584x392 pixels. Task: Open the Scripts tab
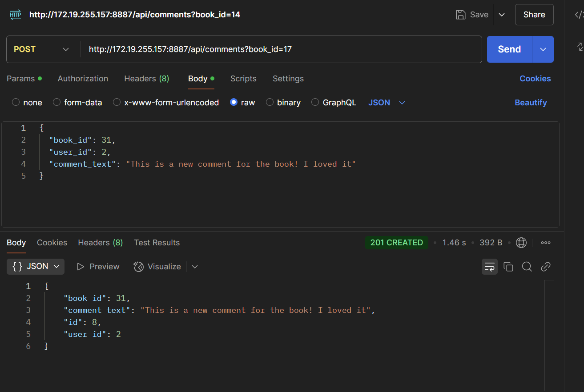pos(243,79)
